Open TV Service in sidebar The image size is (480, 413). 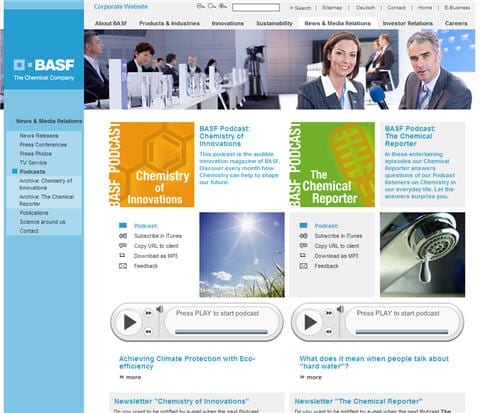point(33,163)
